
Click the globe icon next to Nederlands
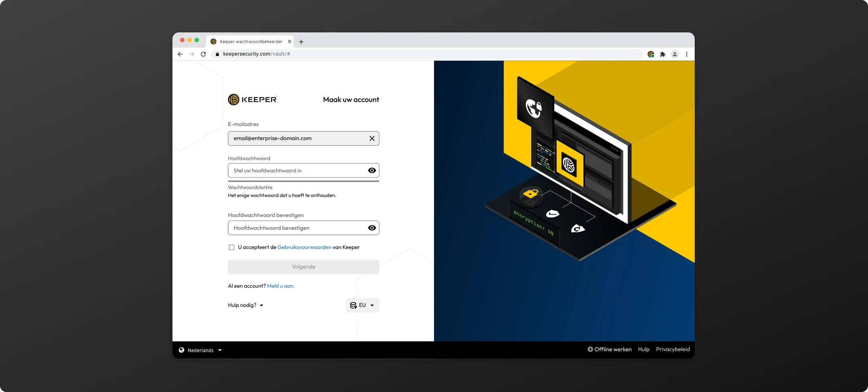tap(181, 350)
